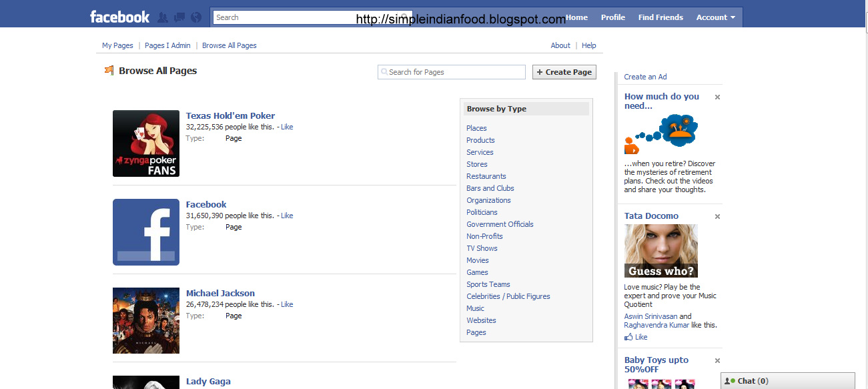The image size is (868, 389).
Task: Click the 'Guess who?' ad image
Action: point(661,251)
